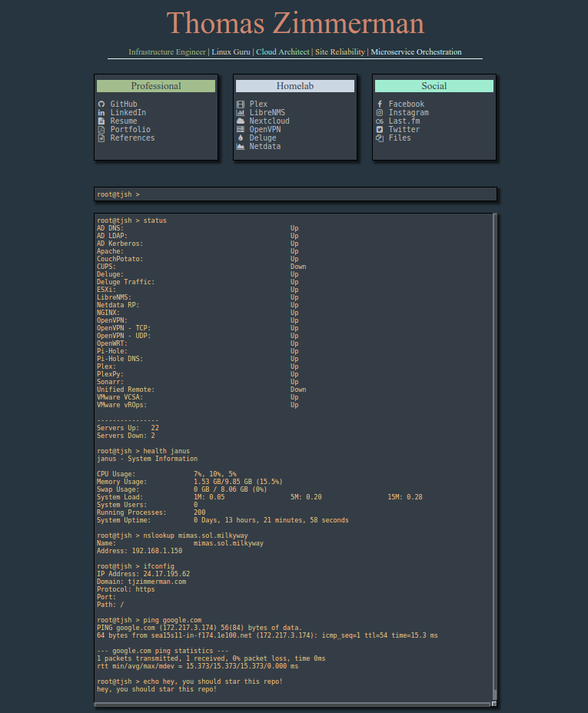
Task: Go to the OpenVPN link
Action: 265,130
